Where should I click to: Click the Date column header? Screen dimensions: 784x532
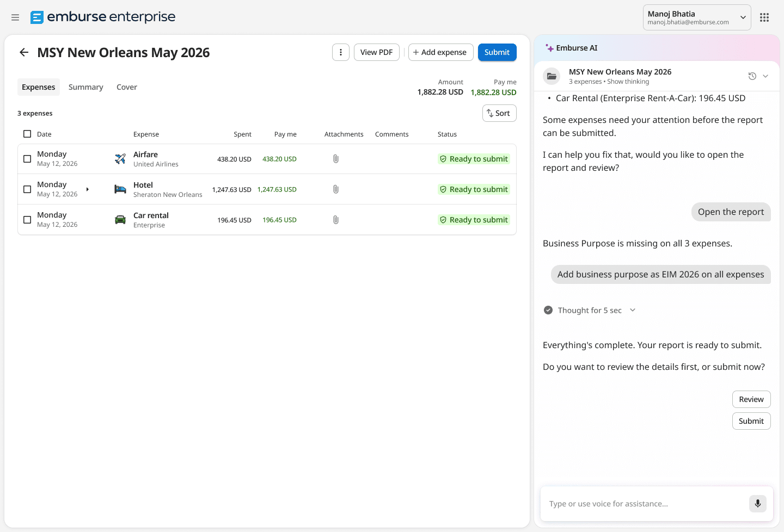[x=44, y=134]
